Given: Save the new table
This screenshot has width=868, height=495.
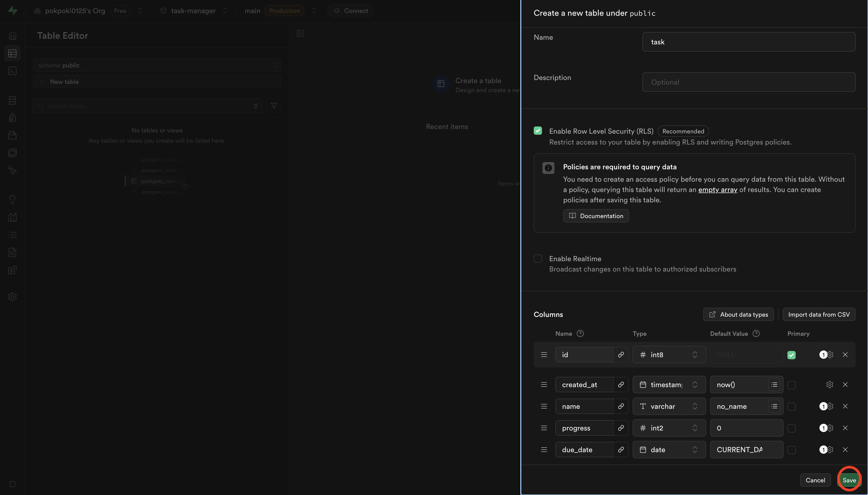Looking at the screenshot, I should click(x=849, y=480).
